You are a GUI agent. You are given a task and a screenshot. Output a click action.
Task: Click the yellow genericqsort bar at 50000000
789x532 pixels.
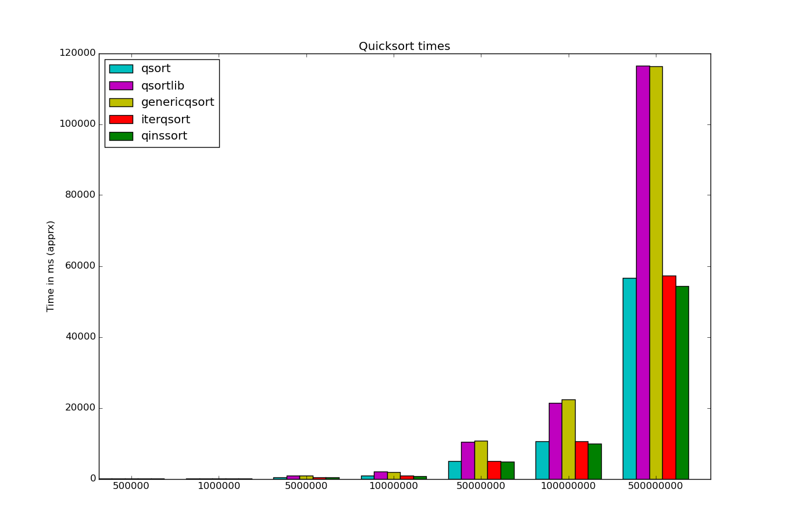pos(481,460)
